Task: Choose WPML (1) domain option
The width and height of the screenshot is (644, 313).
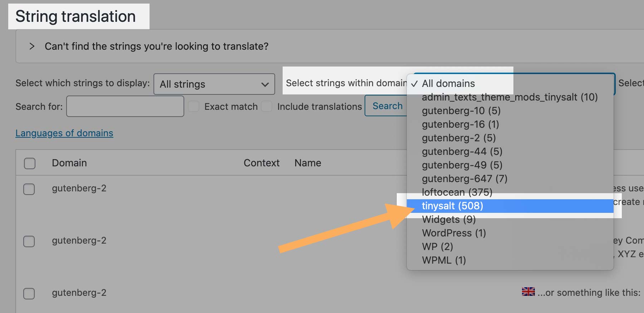Action: tap(510, 260)
